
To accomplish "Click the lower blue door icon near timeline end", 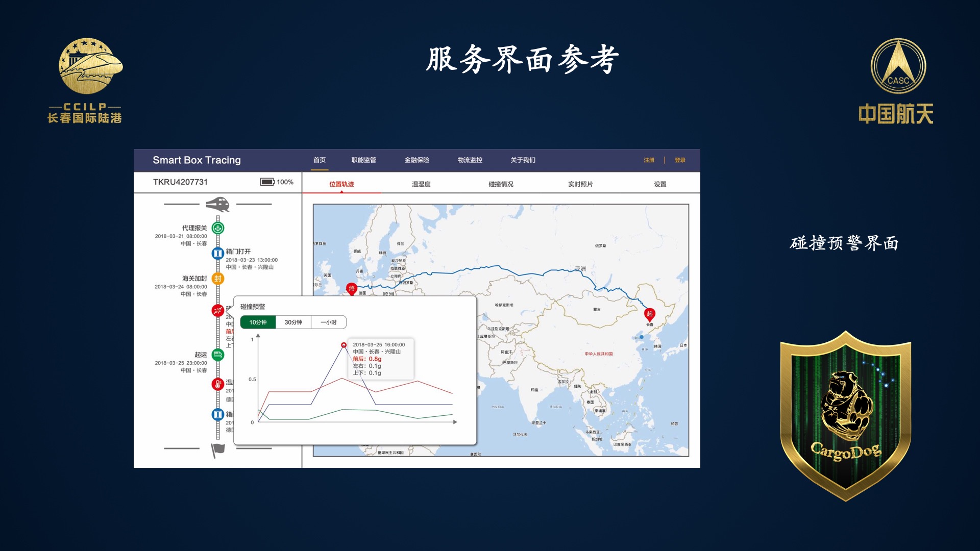I will pyautogui.click(x=218, y=414).
